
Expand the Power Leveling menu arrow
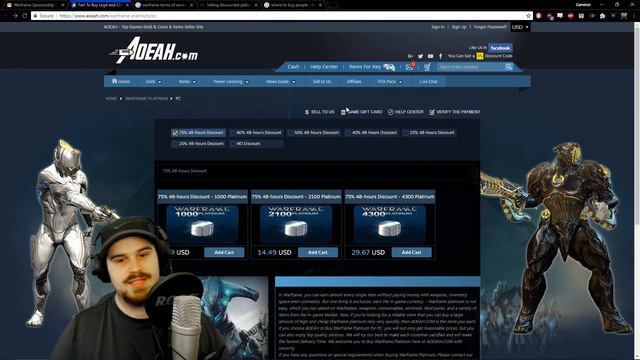247,82
